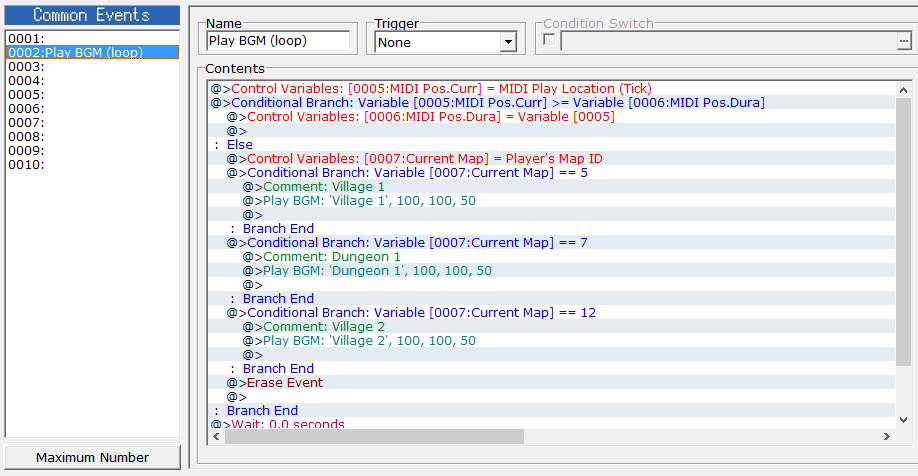Select common event 0001 in the list
The image size is (918, 476).
tap(92, 39)
